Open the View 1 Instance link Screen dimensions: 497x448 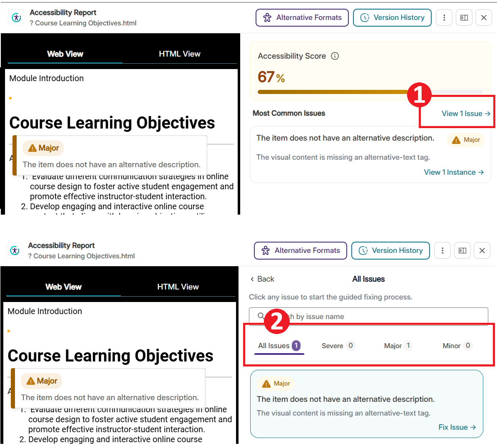tap(454, 172)
